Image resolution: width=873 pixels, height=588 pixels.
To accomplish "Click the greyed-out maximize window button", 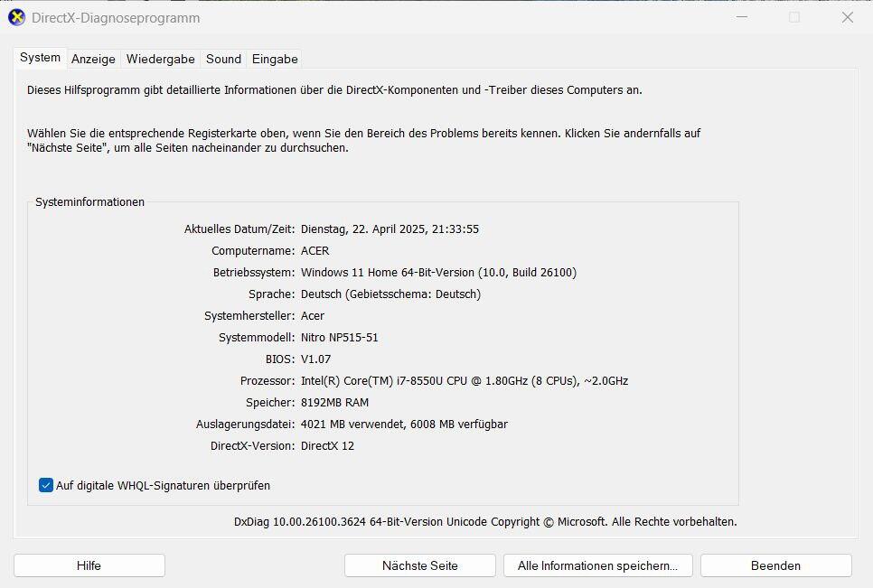I will pyautogui.click(x=794, y=17).
